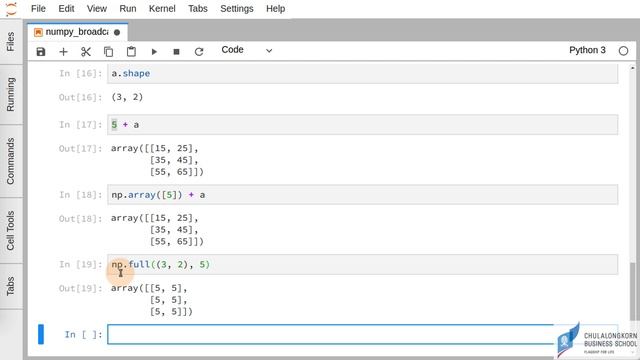Click the JupyterLab logo icon

pyautogui.click(x=11, y=9)
